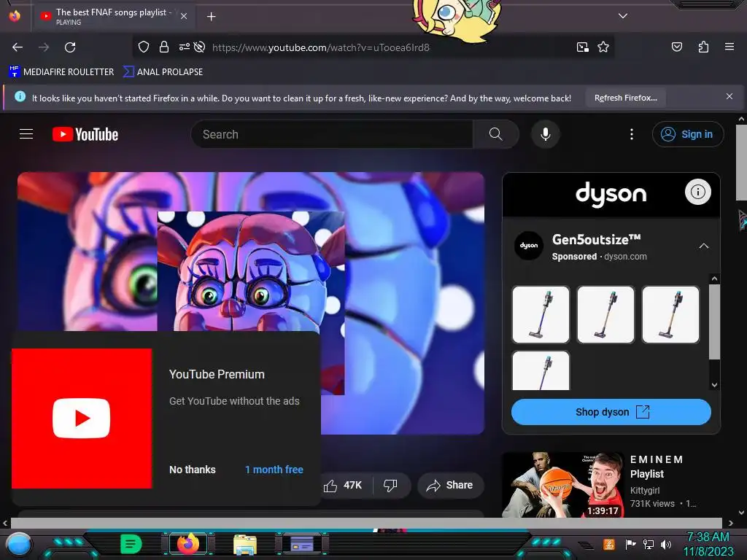Decline Premium with No thanks
The height and width of the screenshot is (560, 747).
193,470
